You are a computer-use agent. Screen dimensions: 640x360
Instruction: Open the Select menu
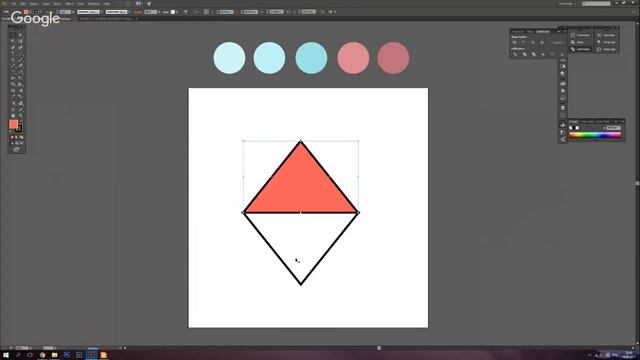(57, 4)
